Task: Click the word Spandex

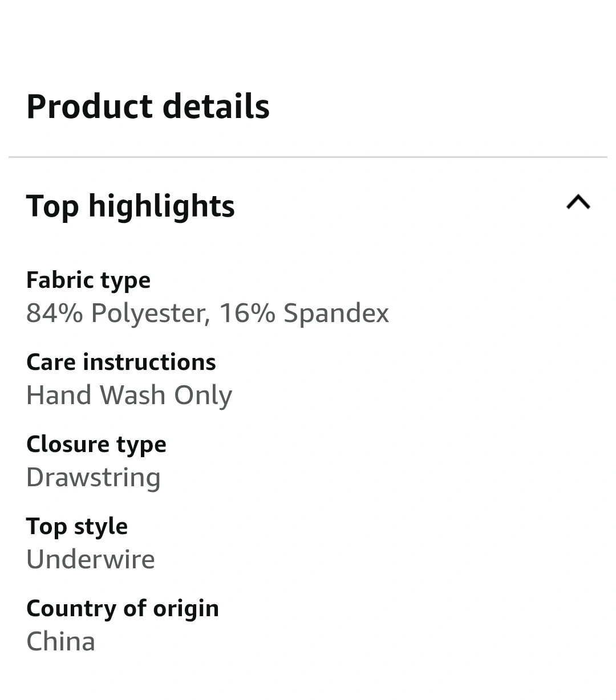Action: pyautogui.click(x=336, y=313)
